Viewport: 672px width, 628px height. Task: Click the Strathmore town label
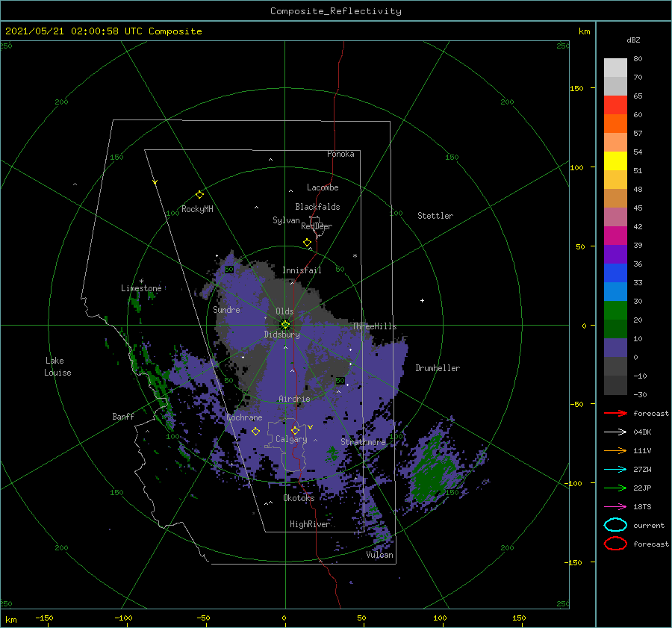coord(363,441)
